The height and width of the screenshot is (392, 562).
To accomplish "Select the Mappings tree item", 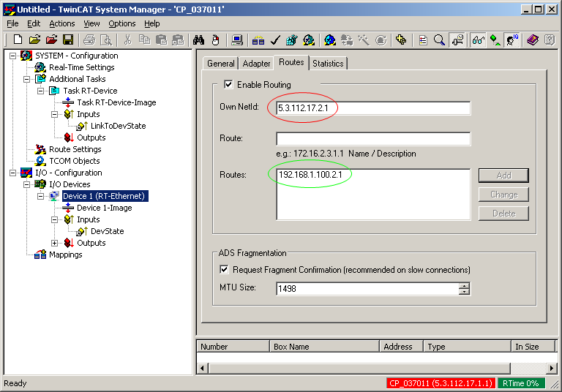I will tap(66, 255).
